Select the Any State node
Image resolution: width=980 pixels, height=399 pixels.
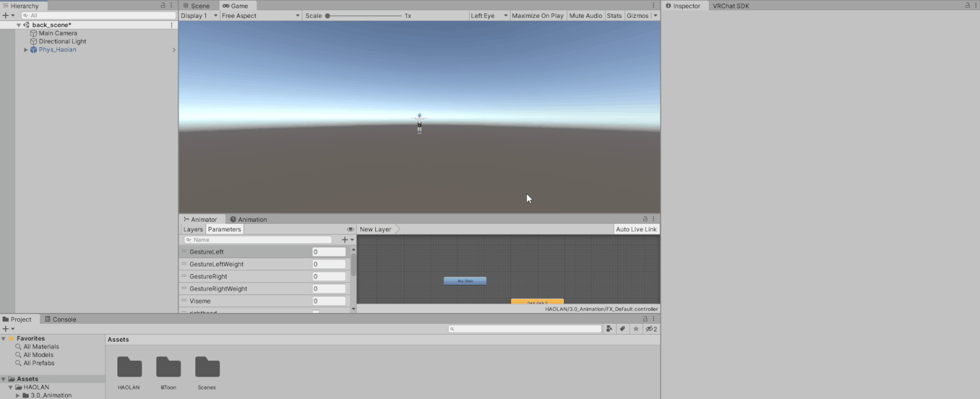(464, 280)
